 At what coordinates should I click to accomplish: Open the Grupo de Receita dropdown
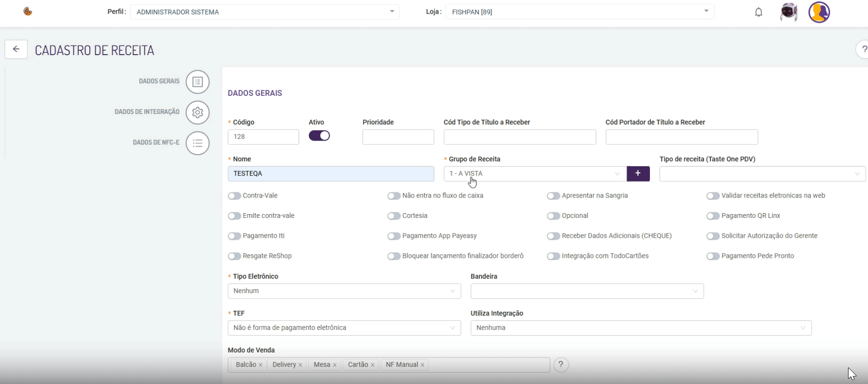coord(534,174)
